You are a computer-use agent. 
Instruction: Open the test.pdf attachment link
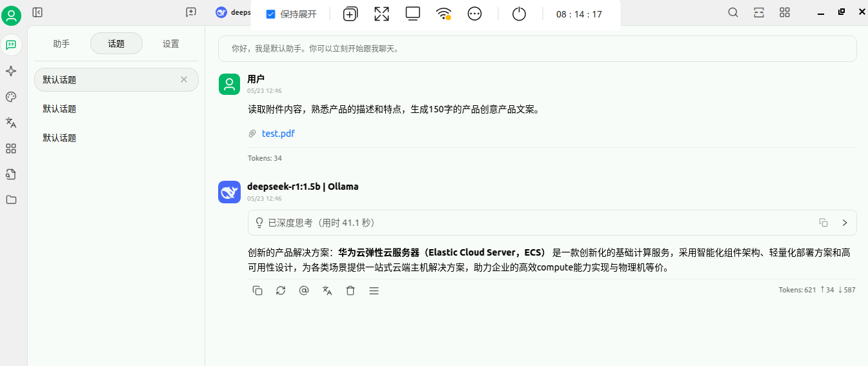[278, 134]
